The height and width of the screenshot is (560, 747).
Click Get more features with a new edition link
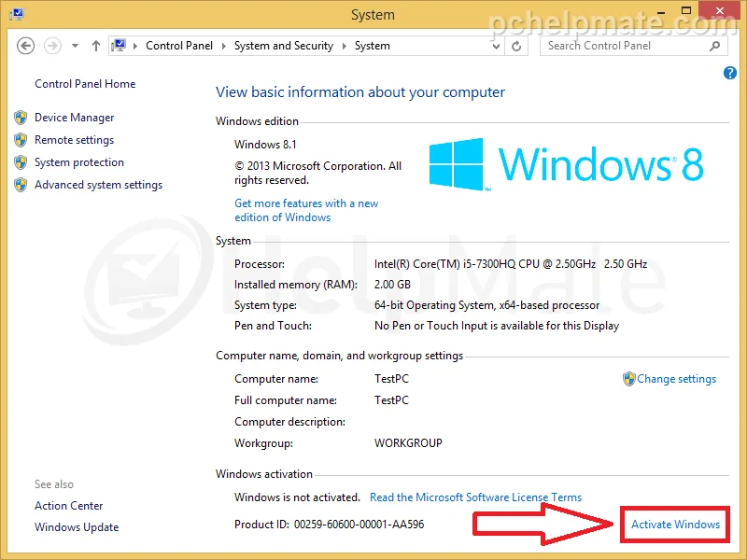tap(306, 211)
